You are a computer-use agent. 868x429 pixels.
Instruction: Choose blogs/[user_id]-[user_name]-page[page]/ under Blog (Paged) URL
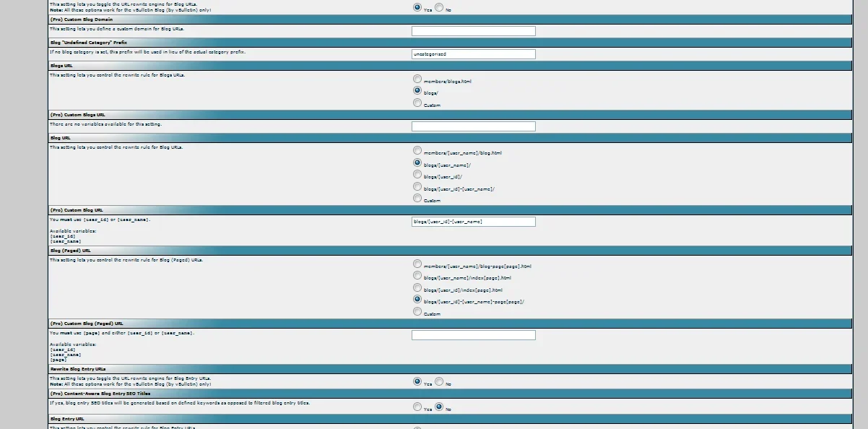417,299
